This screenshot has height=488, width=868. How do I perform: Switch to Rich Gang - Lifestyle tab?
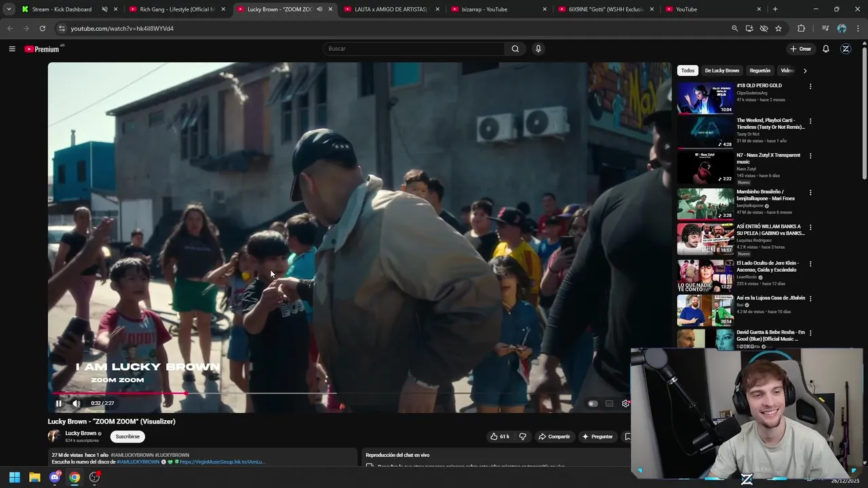point(176,9)
